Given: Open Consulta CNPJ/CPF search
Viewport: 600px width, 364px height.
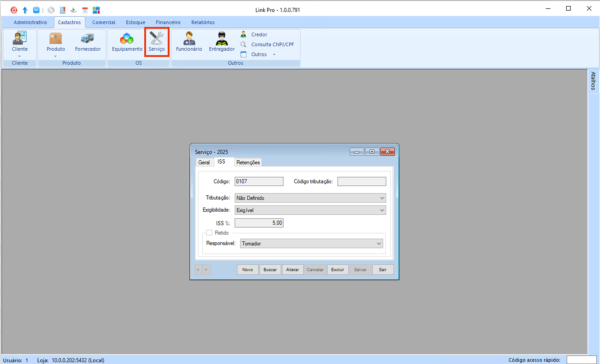Looking at the screenshot, I should [272, 44].
